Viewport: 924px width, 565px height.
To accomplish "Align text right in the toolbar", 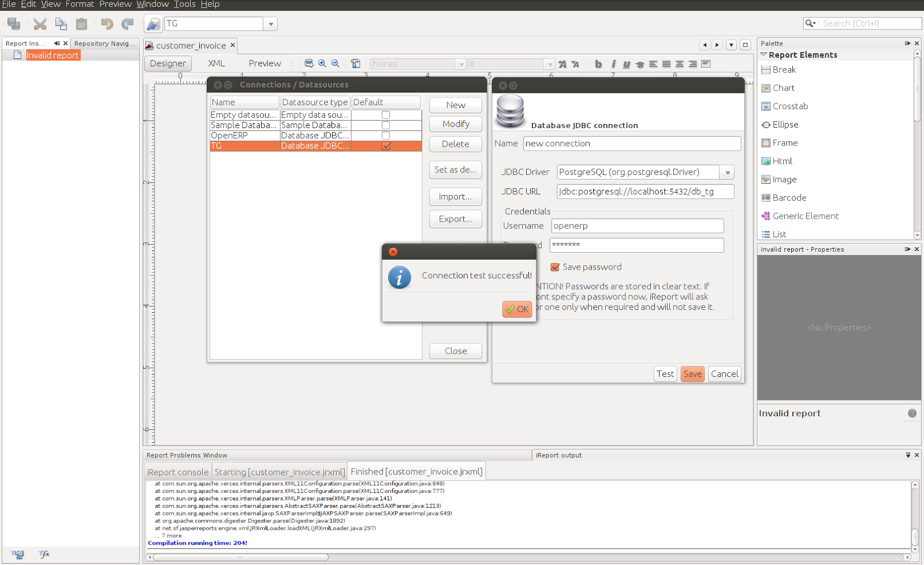I will 692,64.
